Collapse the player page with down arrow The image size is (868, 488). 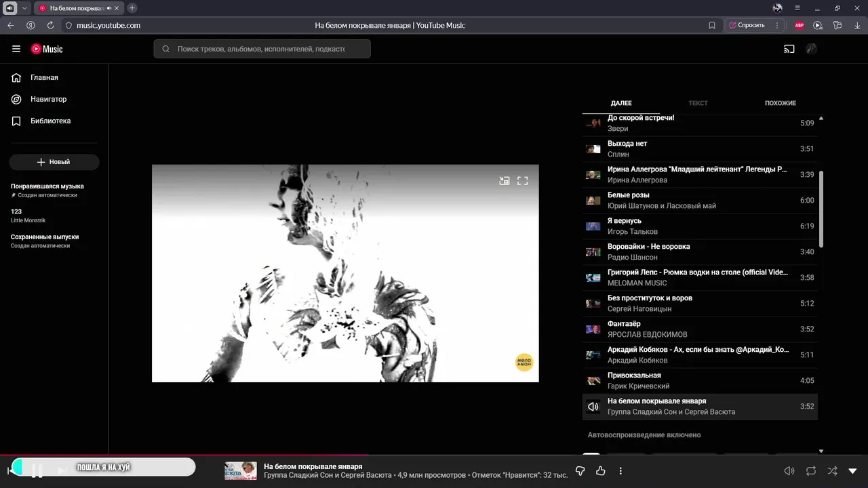[853, 471]
